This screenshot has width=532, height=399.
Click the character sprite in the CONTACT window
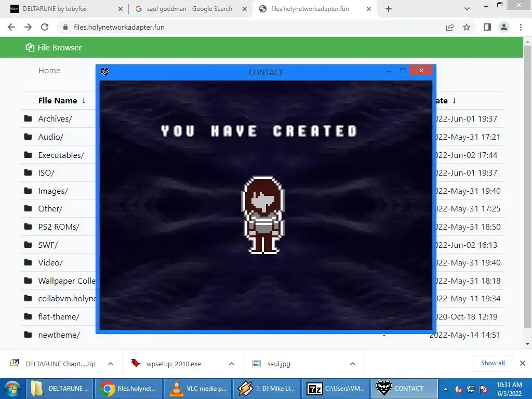263,215
